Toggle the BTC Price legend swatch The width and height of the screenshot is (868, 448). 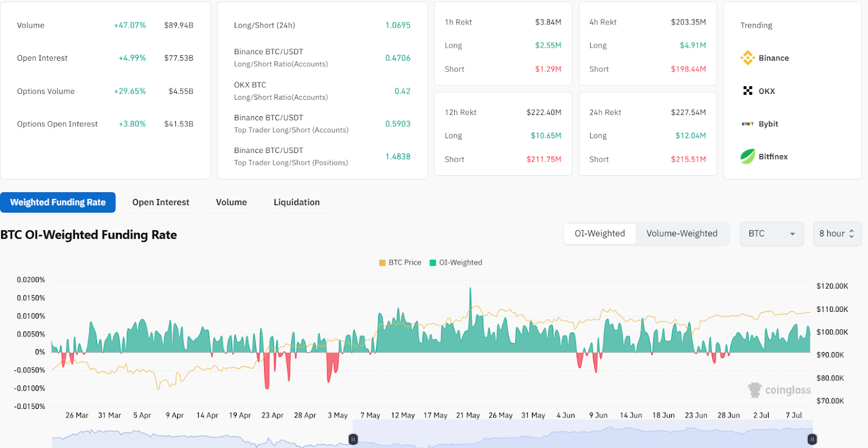pyautogui.click(x=382, y=263)
